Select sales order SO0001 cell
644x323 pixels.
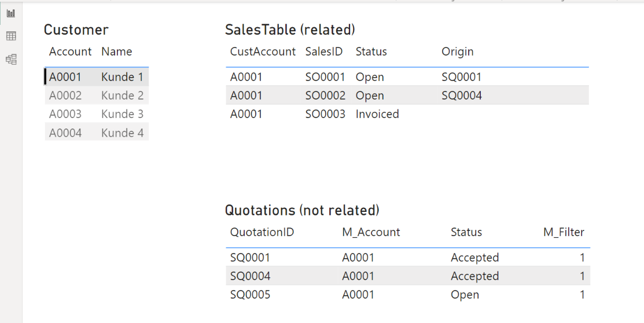coord(325,77)
